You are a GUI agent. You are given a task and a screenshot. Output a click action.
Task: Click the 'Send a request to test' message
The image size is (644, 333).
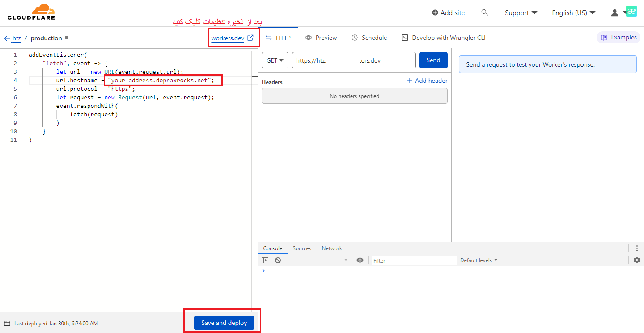click(x=548, y=64)
